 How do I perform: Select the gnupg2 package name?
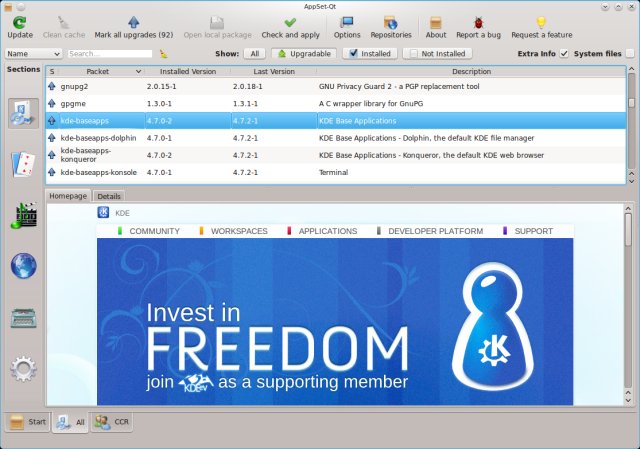74,86
